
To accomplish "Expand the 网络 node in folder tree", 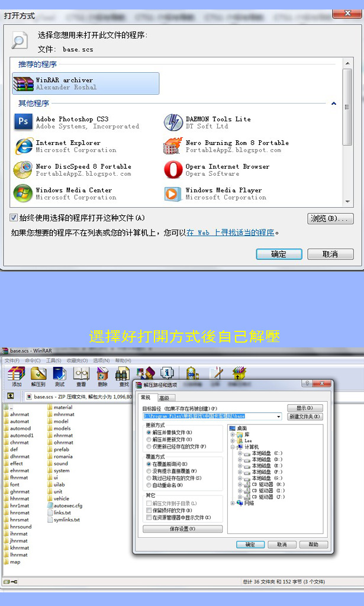I will (x=233, y=503).
